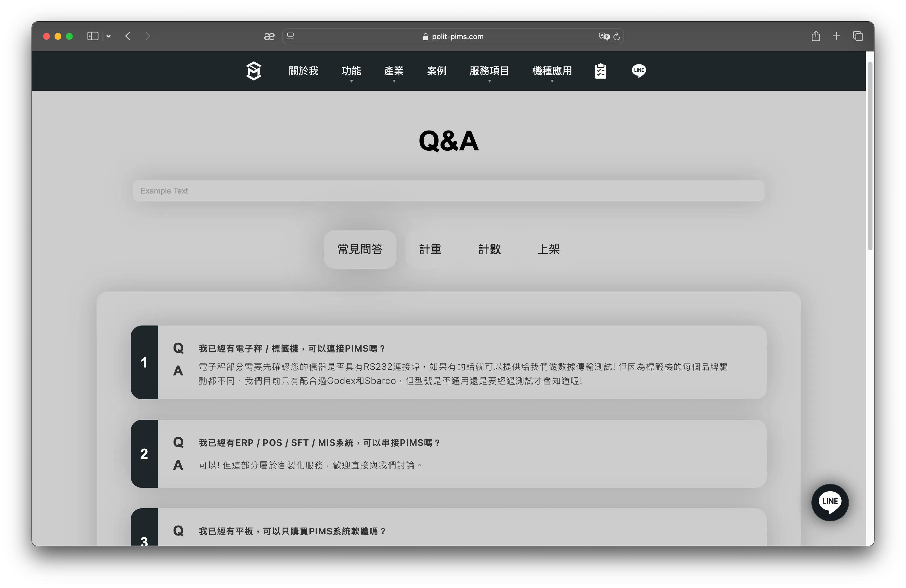
Task: Open the clipboard checklist icon in navbar
Action: [601, 71]
